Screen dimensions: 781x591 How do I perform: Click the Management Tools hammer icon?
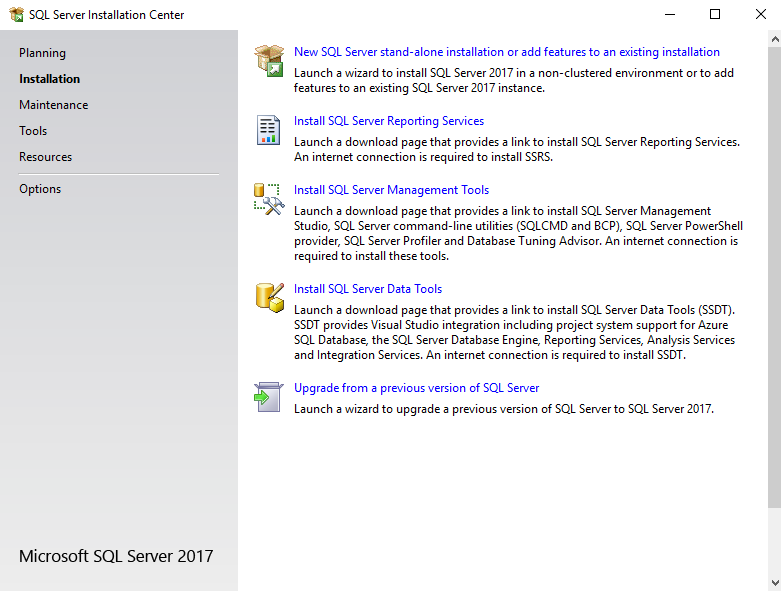(x=269, y=199)
